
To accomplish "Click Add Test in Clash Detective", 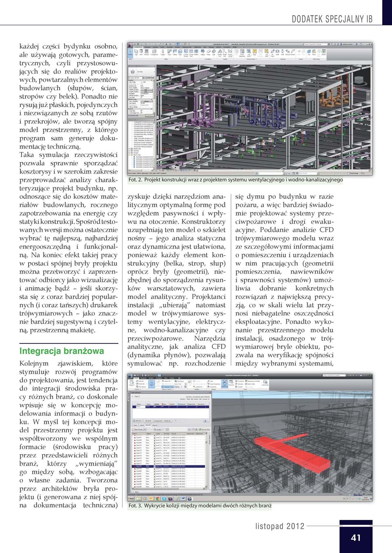I will (137, 421).
